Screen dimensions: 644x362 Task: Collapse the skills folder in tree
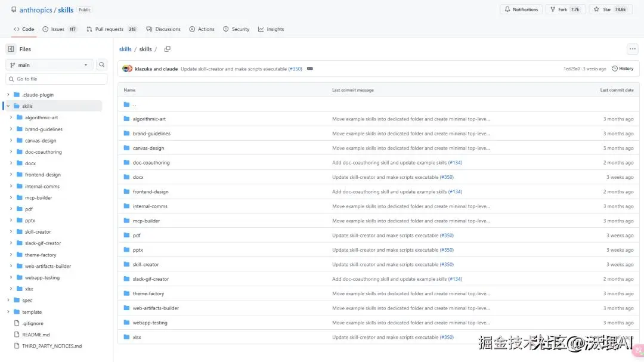pyautogui.click(x=8, y=106)
